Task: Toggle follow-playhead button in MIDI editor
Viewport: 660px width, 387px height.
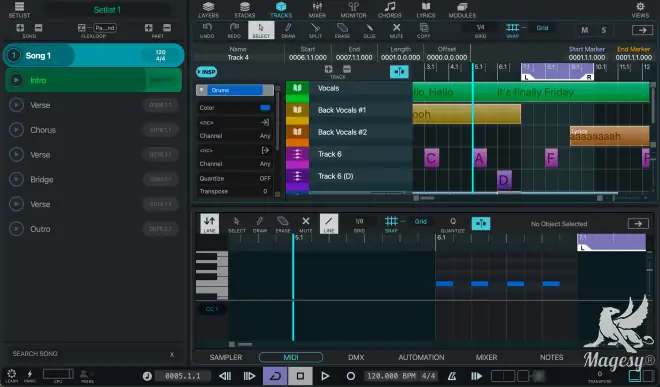Action: click(481, 224)
